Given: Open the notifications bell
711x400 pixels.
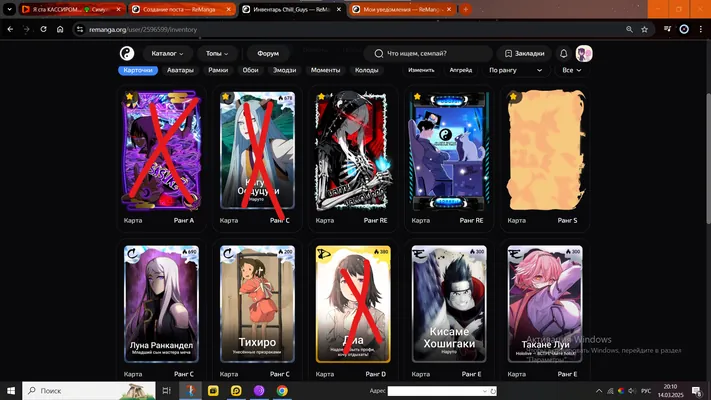Looking at the screenshot, I should pyautogui.click(x=563, y=54).
